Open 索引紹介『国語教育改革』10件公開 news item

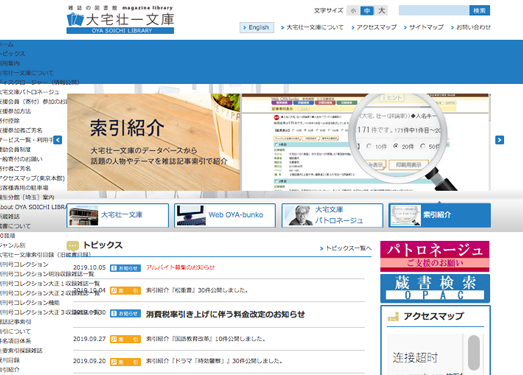205,339
